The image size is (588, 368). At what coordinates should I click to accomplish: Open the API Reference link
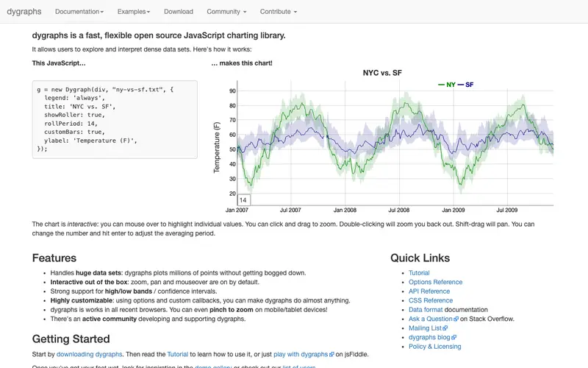click(x=429, y=291)
